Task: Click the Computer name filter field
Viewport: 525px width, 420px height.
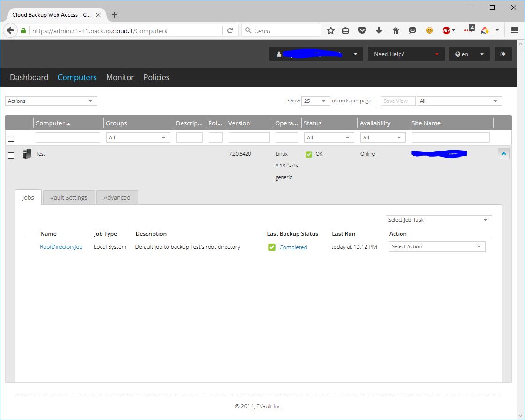Action: (68, 138)
